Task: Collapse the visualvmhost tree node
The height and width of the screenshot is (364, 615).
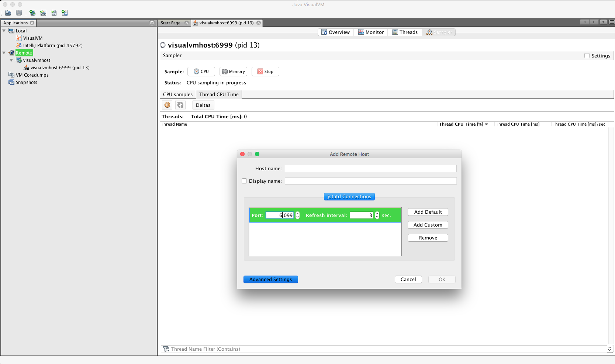Action: coord(11,60)
